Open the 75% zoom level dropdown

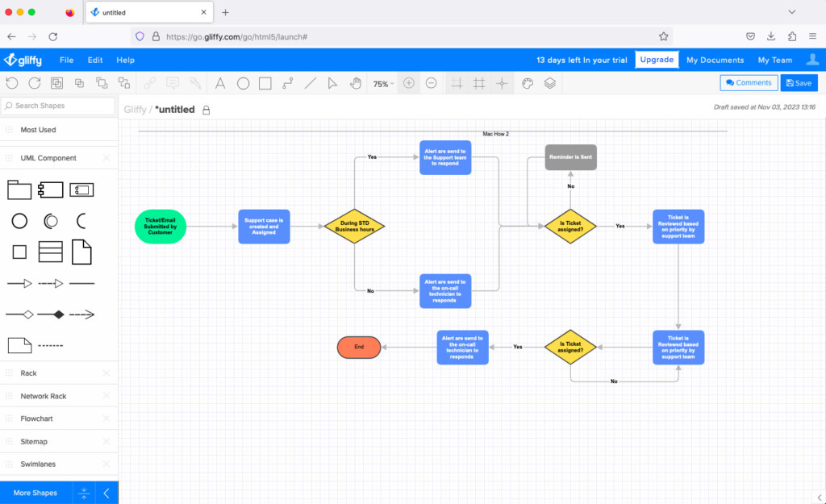(x=383, y=84)
